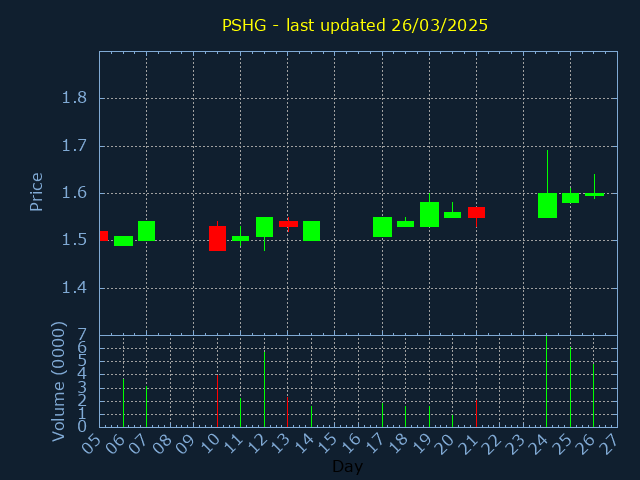The image size is (640, 480).
Task: Click the green volume bar for day 19
Action: (x=429, y=416)
